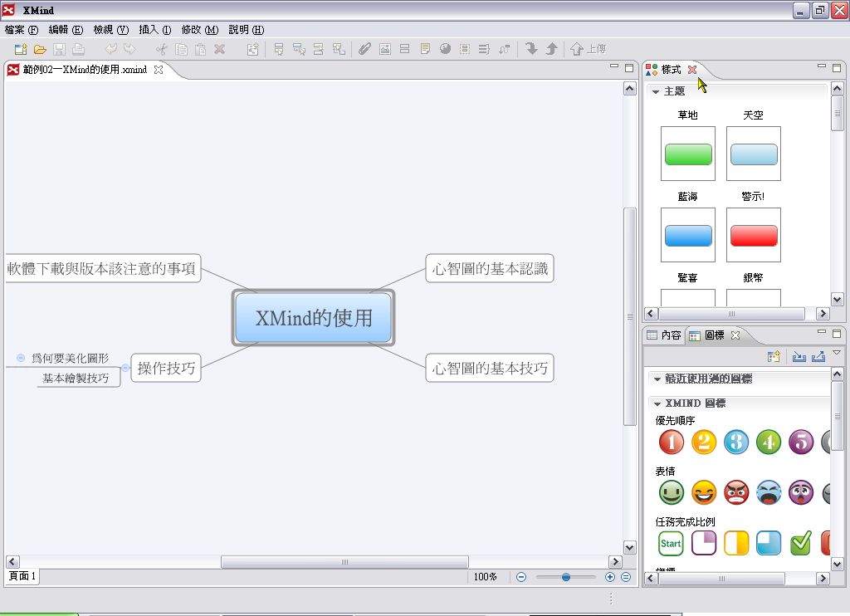Open the 檢視 menu
850x616 pixels.
click(x=111, y=30)
